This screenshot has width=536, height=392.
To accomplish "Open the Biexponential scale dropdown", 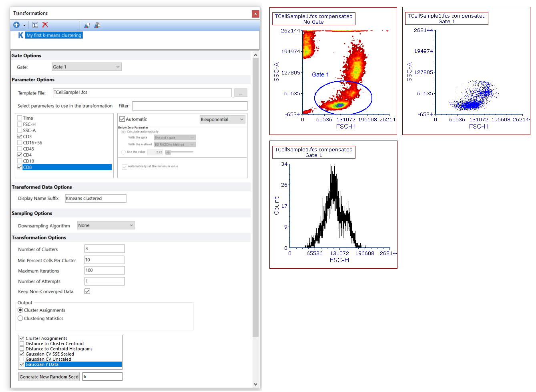I will click(223, 119).
